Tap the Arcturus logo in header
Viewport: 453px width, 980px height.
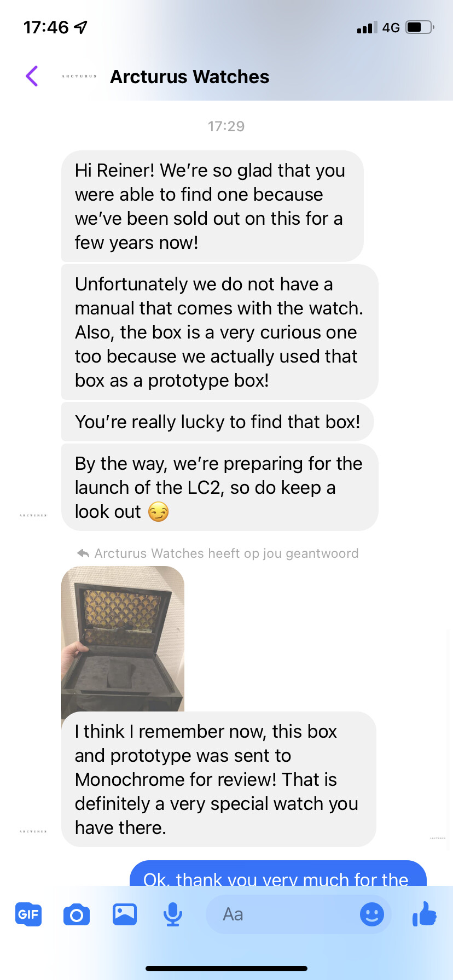pyautogui.click(x=79, y=77)
